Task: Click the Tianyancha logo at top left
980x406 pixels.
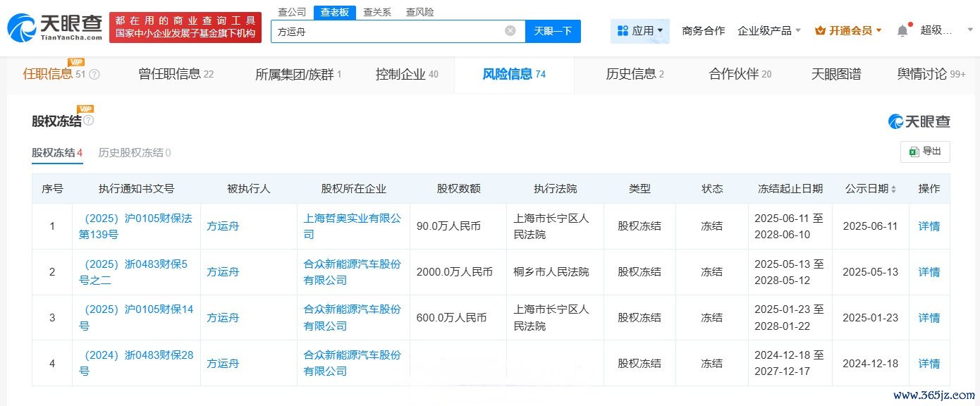Action: pos(55,27)
